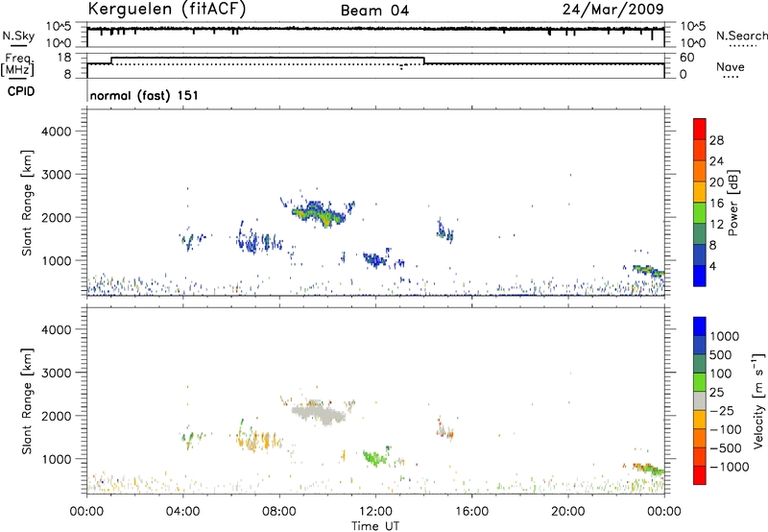The width and height of the screenshot is (768, 532).
Task: Click the '16:00' time axis tick label
Action: (471, 512)
